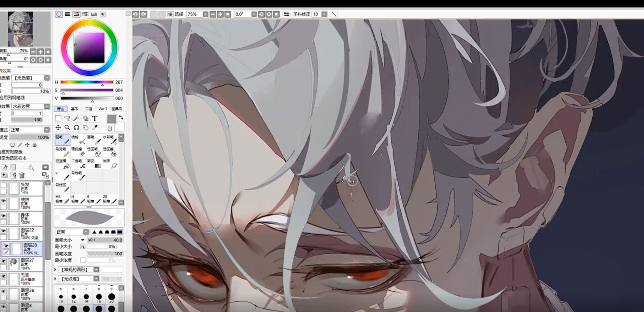The width and height of the screenshot is (644, 312).
Task: Zoom in with toolbar plus button
Action: (220, 14)
